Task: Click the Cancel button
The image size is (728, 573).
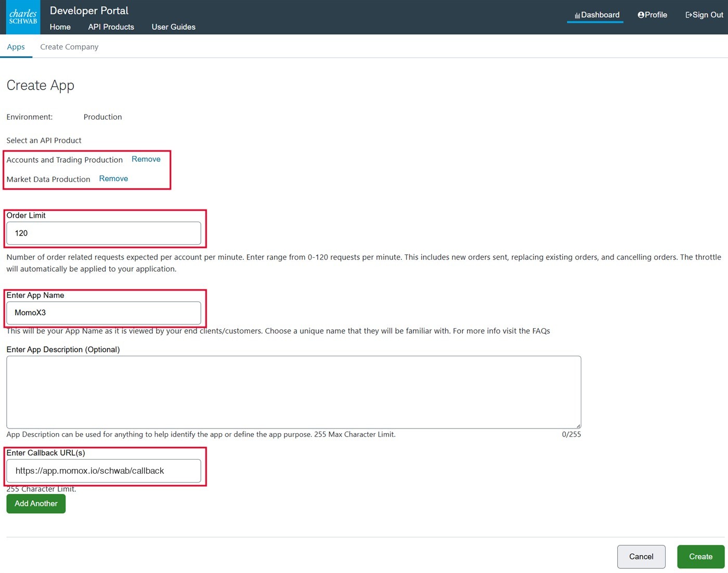Action: pyautogui.click(x=641, y=556)
